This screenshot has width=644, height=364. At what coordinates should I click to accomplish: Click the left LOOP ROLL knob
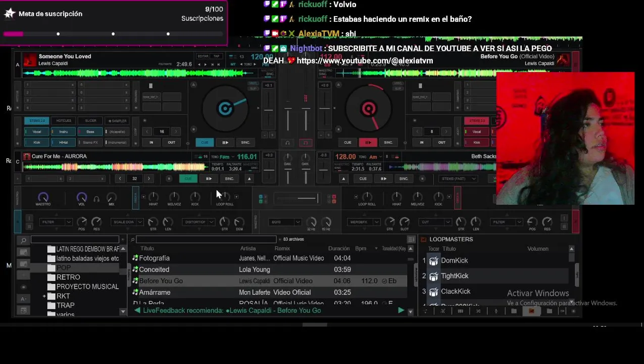(225, 197)
